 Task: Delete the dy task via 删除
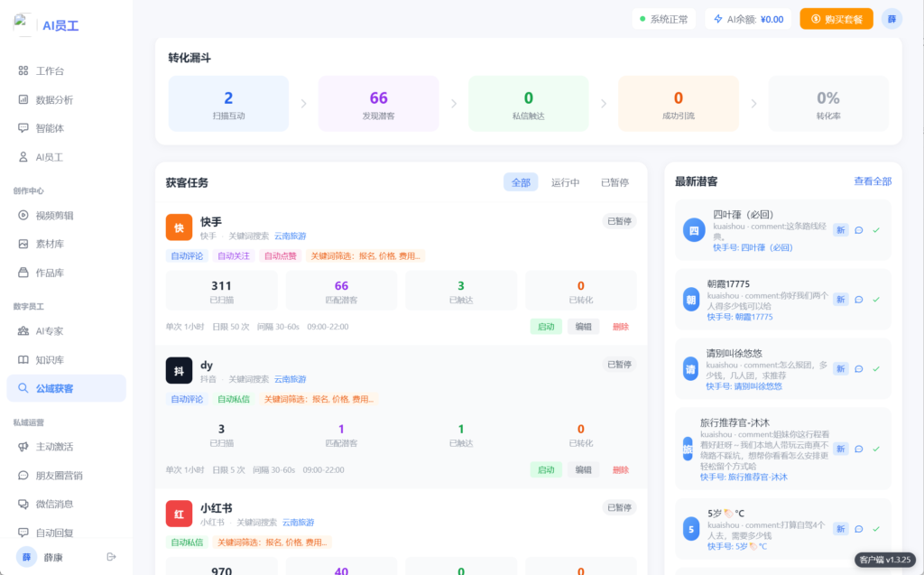click(x=621, y=470)
